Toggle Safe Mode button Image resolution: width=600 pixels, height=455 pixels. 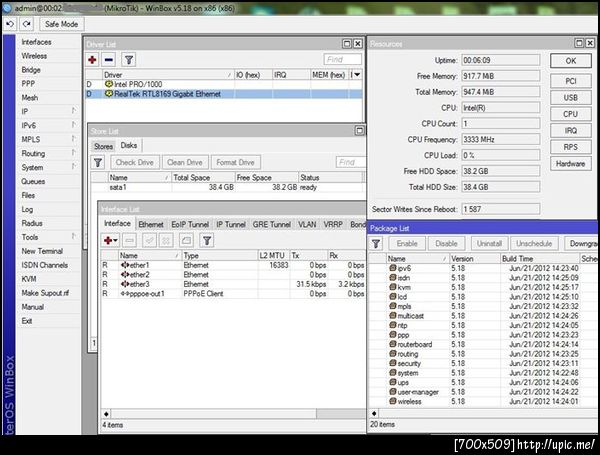point(61,24)
